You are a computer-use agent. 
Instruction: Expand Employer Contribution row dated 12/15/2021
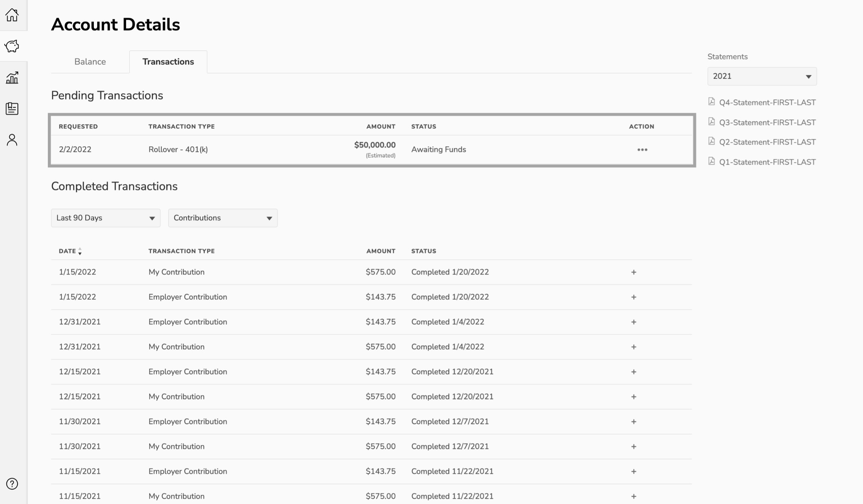(x=634, y=371)
